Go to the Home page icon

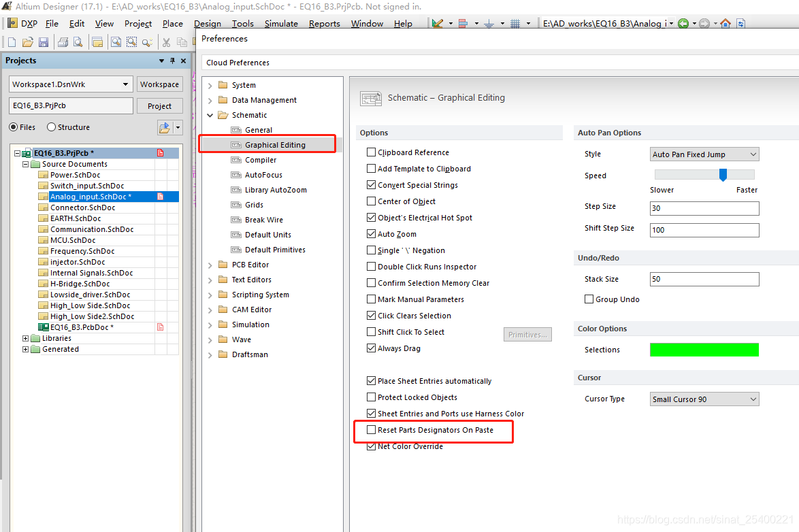[725, 24]
